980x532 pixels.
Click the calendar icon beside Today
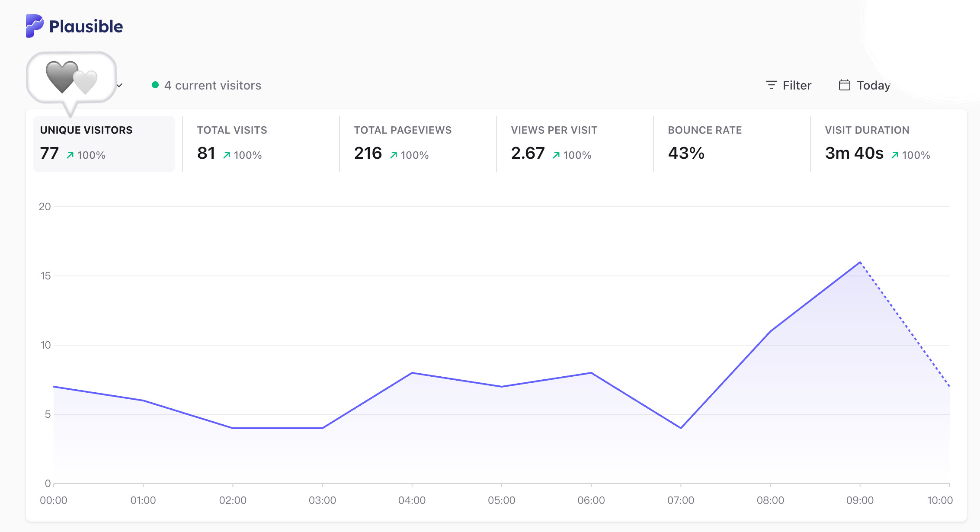coord(844,85)
